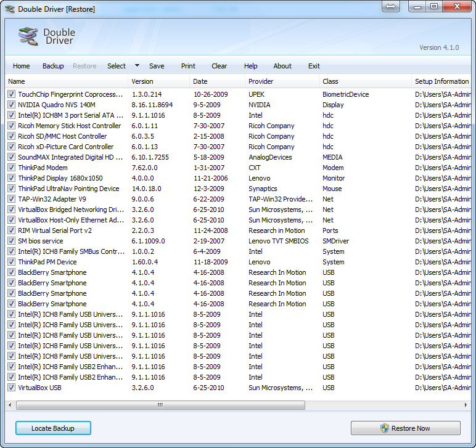The height and width of the screenshot is (448, 476).
Task: Toggle SoundMAX Integrated Digital HD checkbox
Action: pos(12,157)
